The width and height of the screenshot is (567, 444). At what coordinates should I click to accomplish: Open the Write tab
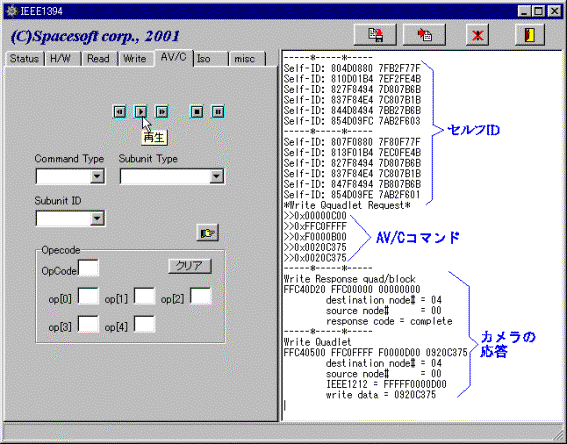pos(135,59)
